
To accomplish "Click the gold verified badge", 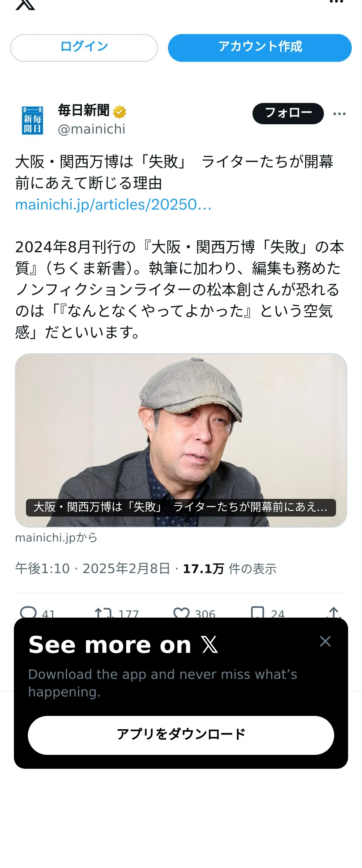I will (119, 112).
